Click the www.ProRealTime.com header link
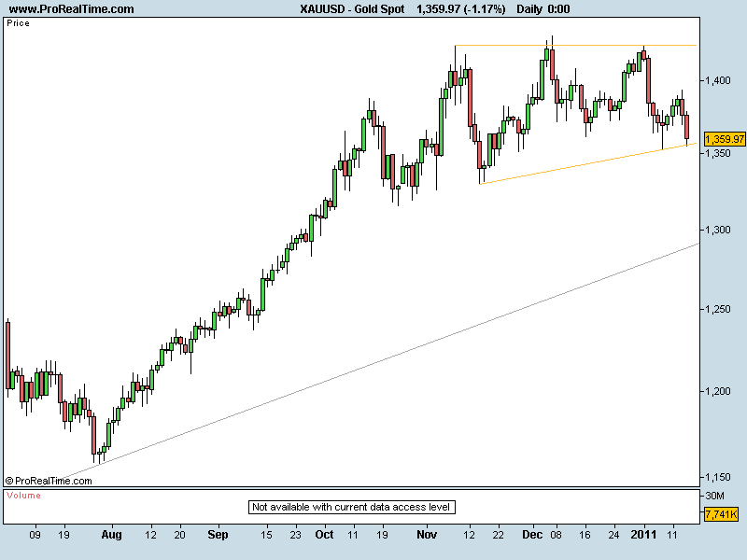 click(x=72, y=9)
